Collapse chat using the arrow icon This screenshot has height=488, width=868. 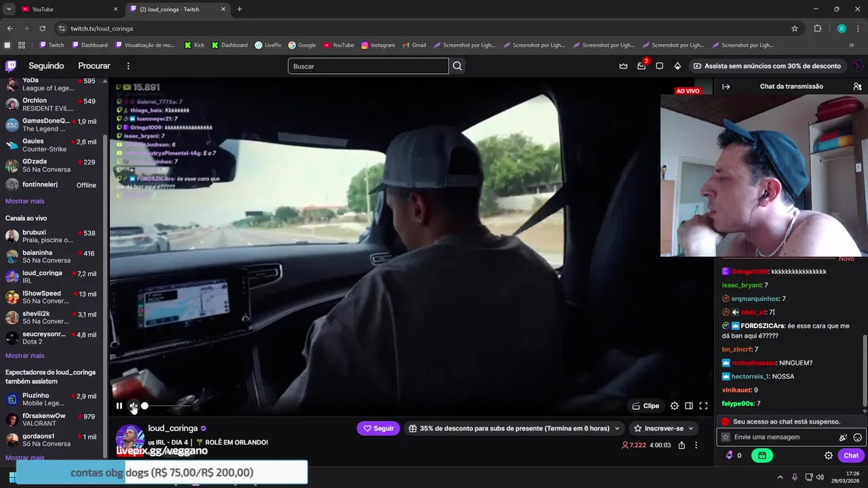pos(726,87)
